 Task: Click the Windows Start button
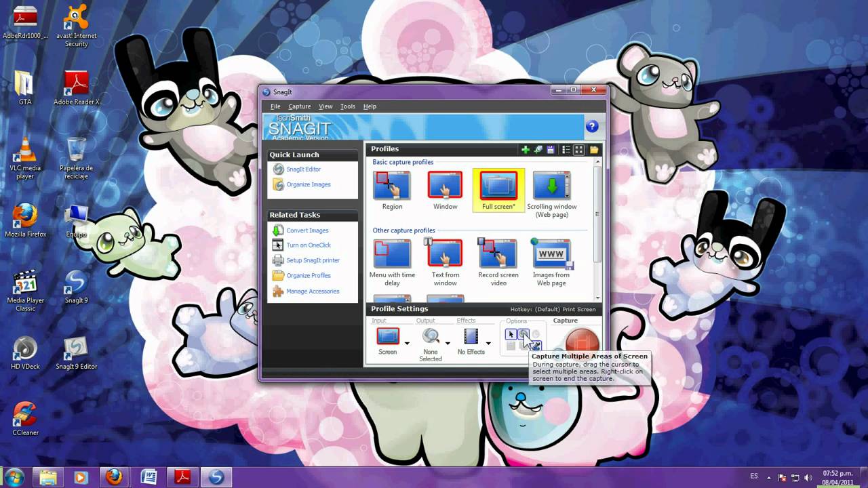click(x=14, y=476)
